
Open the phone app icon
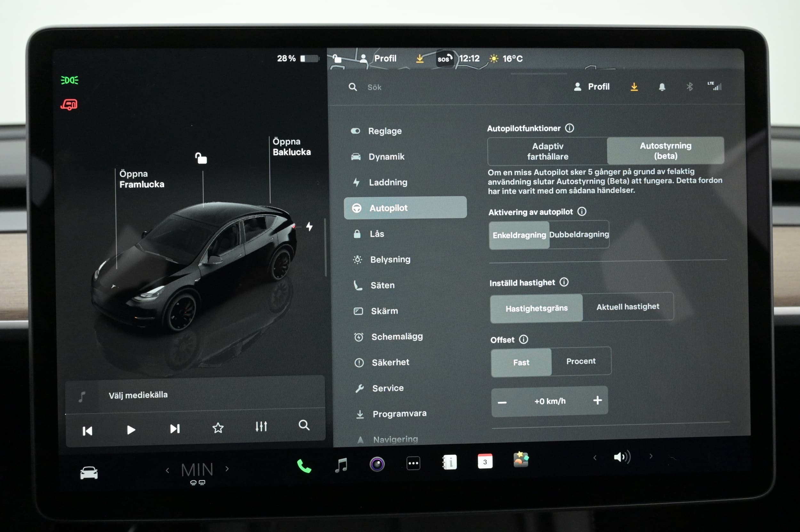pyautogui.click(x=304, y=466)
